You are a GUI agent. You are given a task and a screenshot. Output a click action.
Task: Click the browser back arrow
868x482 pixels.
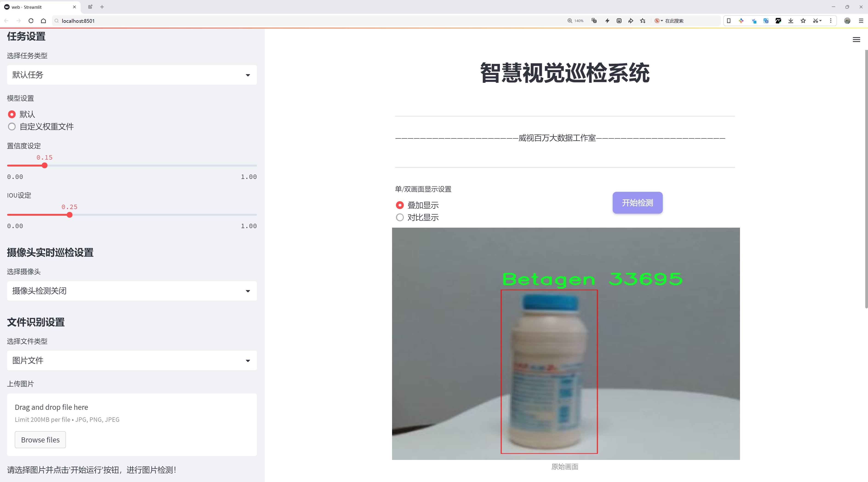(x=6, y=21)
